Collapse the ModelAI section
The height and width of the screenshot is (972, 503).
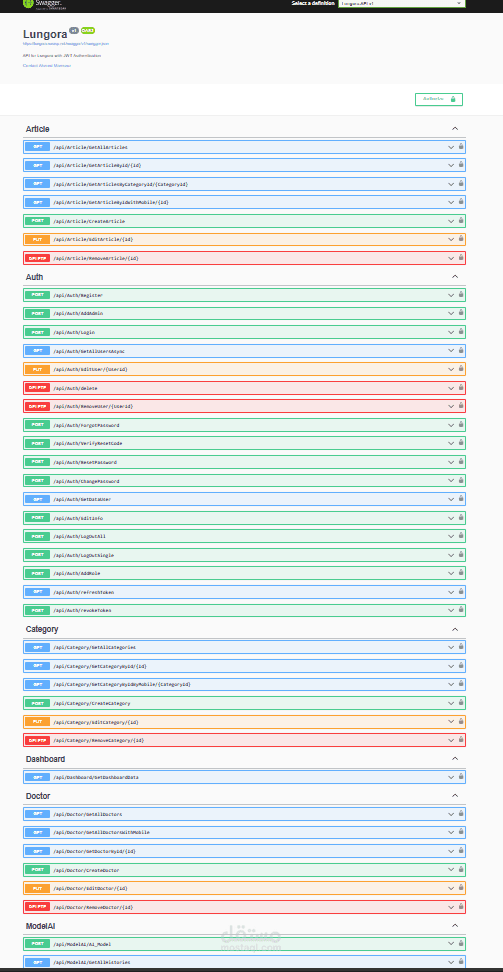455,926
